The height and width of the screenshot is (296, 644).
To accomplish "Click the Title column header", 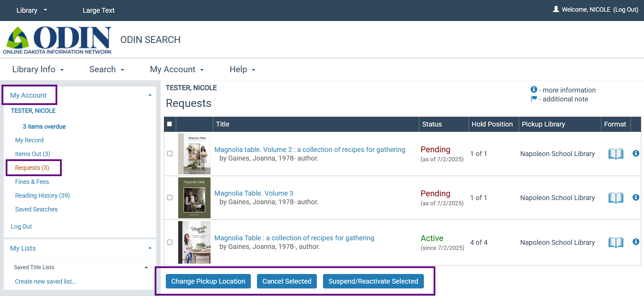I will coord(316,124).
